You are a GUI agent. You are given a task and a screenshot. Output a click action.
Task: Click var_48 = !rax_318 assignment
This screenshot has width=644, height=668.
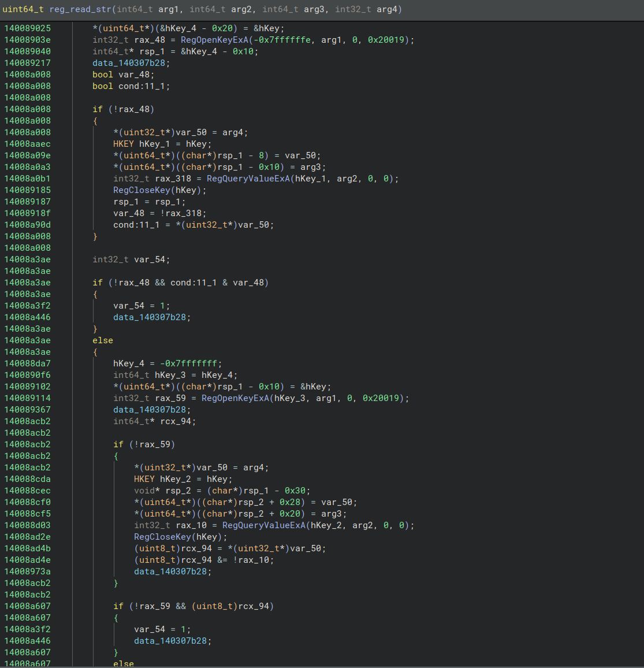tap(160, 213)
